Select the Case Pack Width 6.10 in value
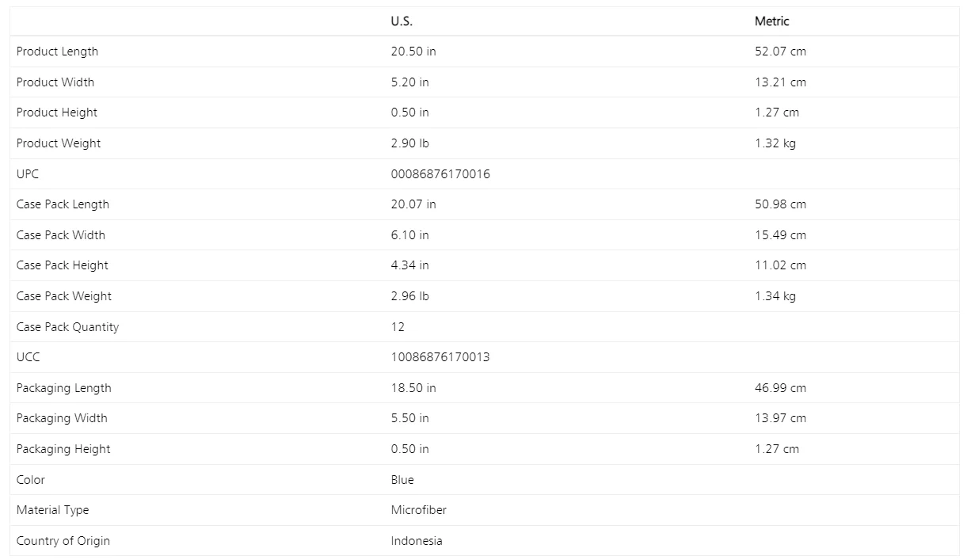967x560 pixels. (x=410, y=235)
